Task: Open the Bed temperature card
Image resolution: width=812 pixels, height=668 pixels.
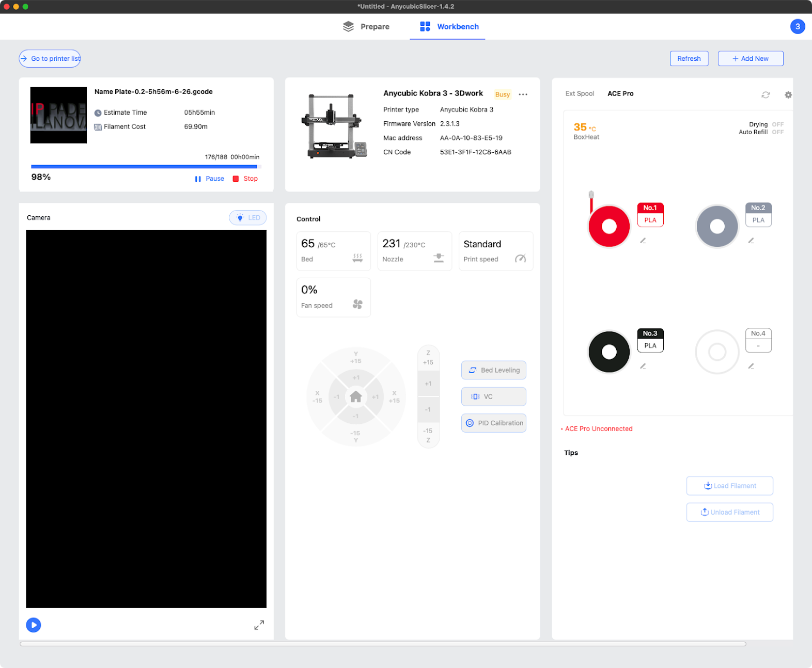Action: point(334,251)
